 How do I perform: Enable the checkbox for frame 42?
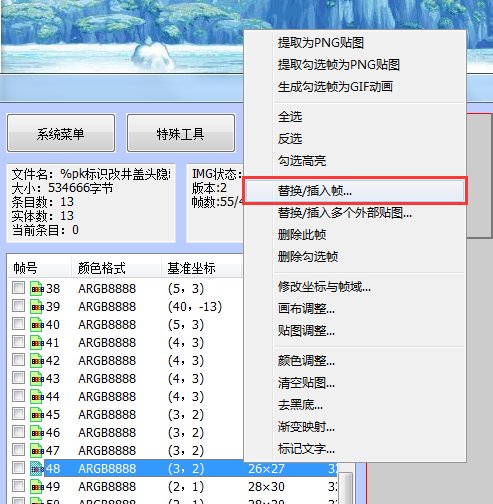18,360
